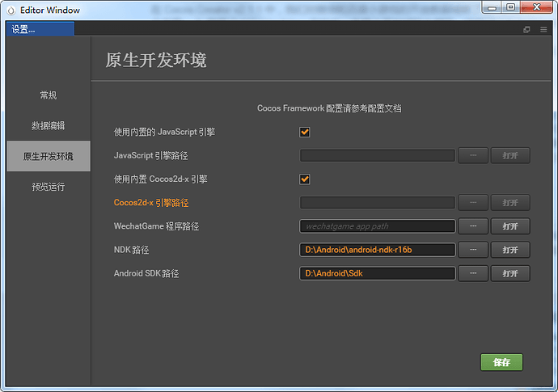
Task: Open the Android SDK path folder
Action: coord(510,273)
